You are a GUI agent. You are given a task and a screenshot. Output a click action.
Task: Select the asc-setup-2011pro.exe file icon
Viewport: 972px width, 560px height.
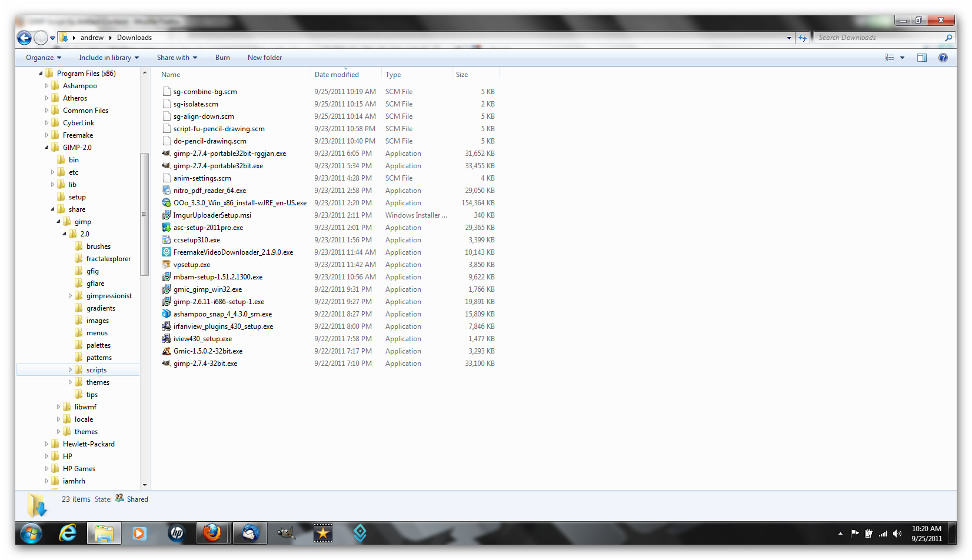(167, 228)
